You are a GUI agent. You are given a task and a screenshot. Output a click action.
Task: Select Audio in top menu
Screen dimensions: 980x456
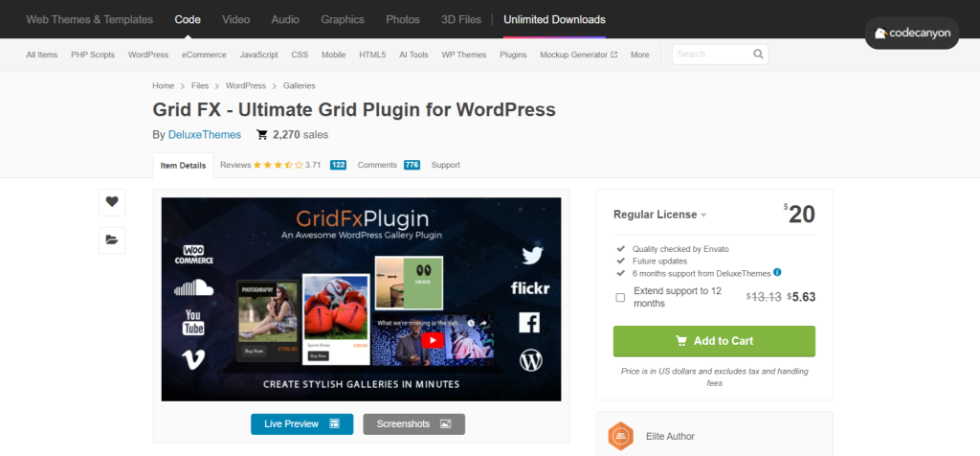(285, 19)
